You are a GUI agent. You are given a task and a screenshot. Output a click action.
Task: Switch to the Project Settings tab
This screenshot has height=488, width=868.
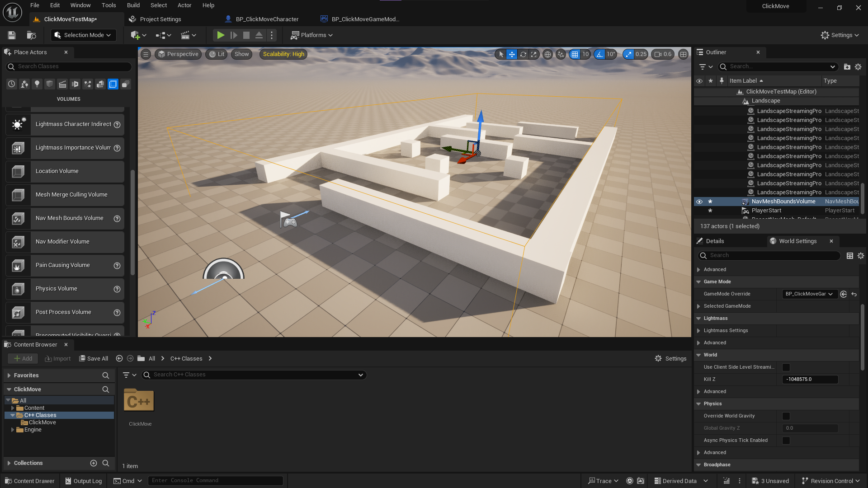160,19
